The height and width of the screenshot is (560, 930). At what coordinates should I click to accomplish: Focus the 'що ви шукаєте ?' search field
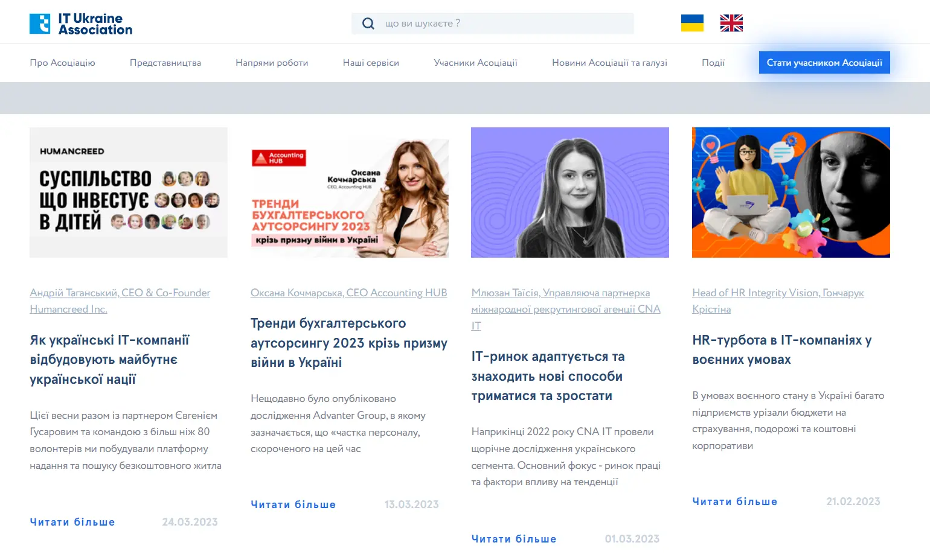click(493, 24)
